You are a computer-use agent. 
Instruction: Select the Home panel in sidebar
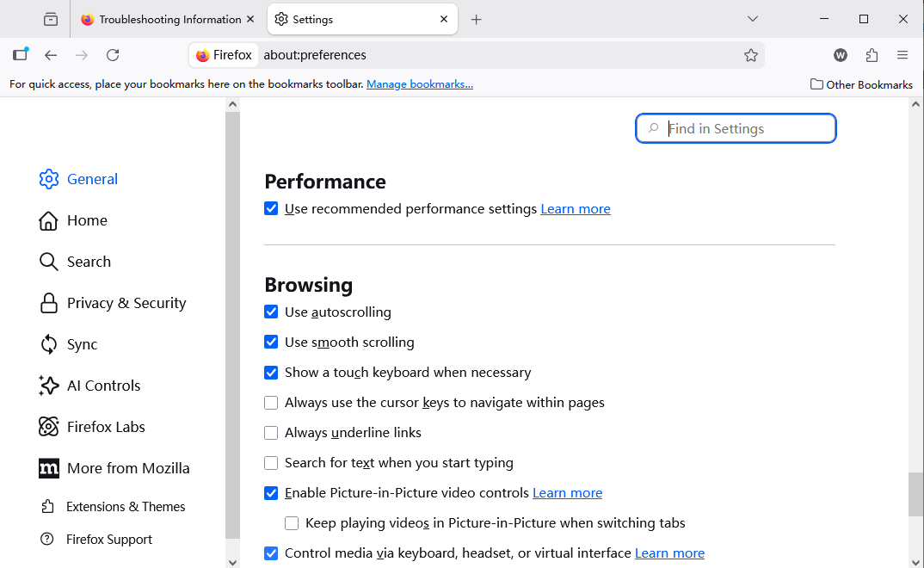click(x=87, y=220)
